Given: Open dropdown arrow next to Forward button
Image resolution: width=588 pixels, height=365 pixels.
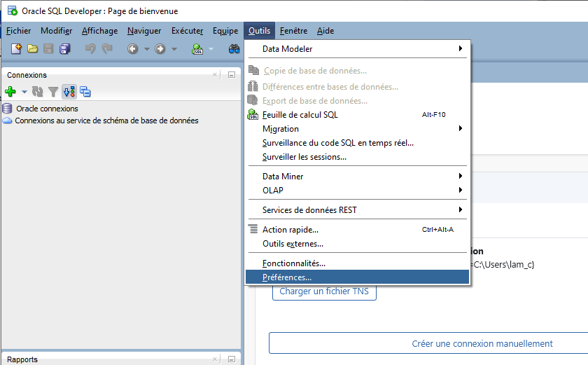Looking at the screenshot, I should (174, 49).
